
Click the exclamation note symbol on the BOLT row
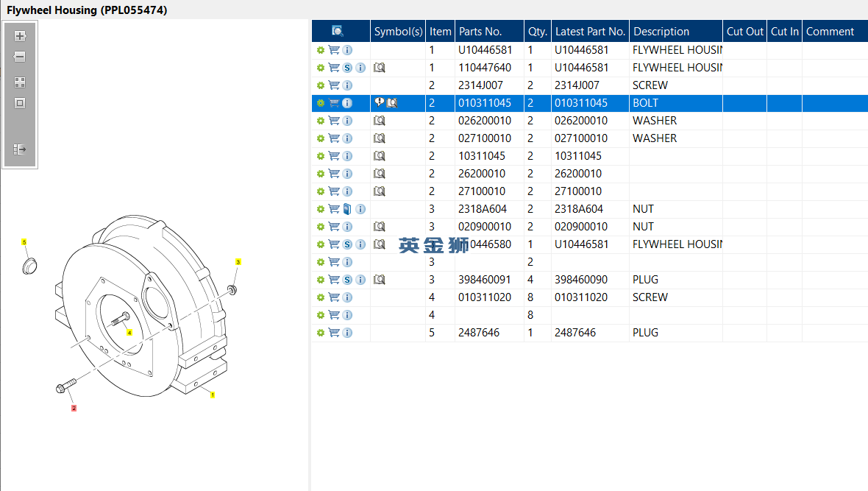[x=379, y=102]
